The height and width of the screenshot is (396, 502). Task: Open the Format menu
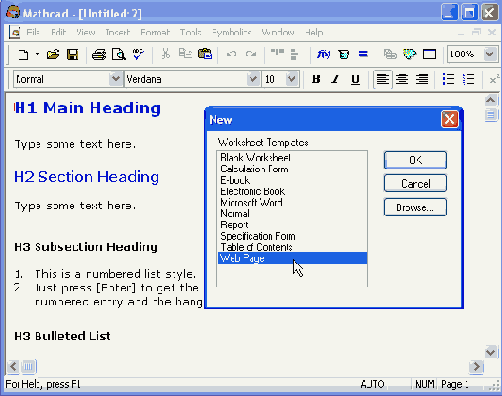(x=155, y=32)
